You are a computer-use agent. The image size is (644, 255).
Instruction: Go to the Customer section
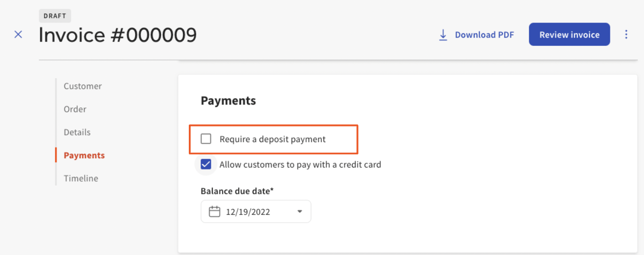click(x=82, y=86)
